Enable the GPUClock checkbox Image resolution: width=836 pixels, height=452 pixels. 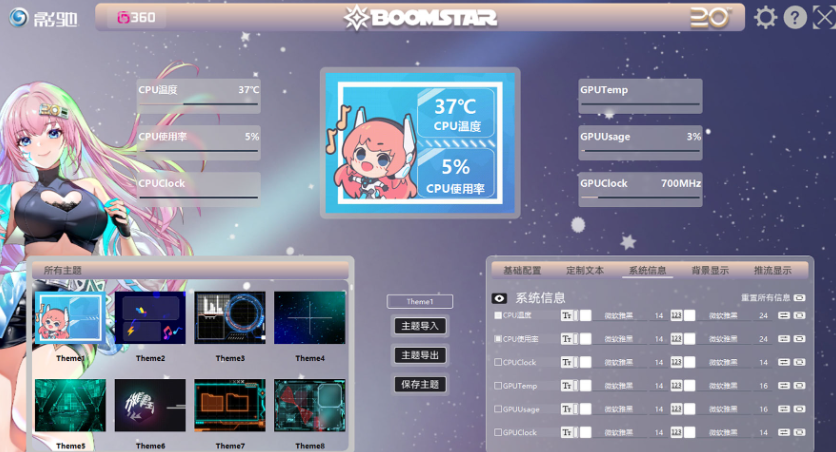498,432
